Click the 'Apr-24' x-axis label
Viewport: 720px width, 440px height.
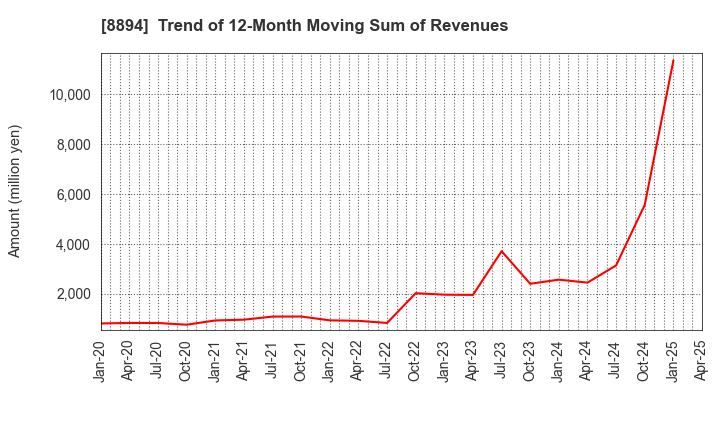click(586, 361)
